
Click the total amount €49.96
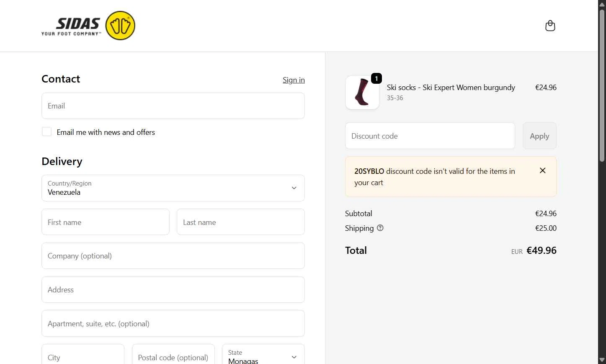[x=542, y=250]
